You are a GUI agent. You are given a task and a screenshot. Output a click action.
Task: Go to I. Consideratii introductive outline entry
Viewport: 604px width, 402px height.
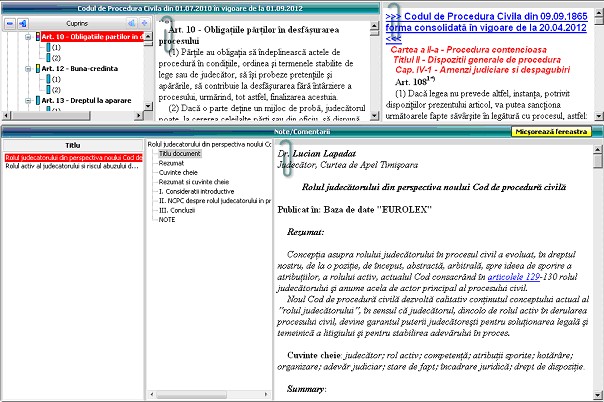point(196,191)
